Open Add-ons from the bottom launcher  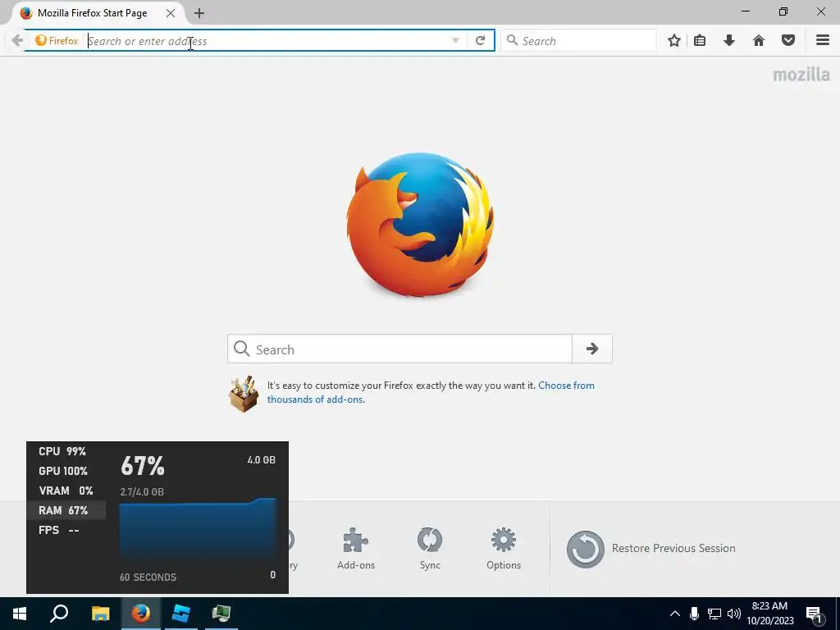[x=356, y=549]
